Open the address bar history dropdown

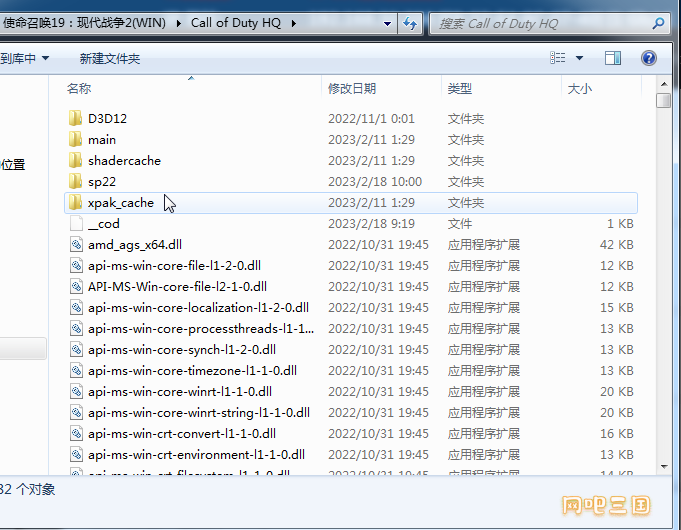coord(387,23)
